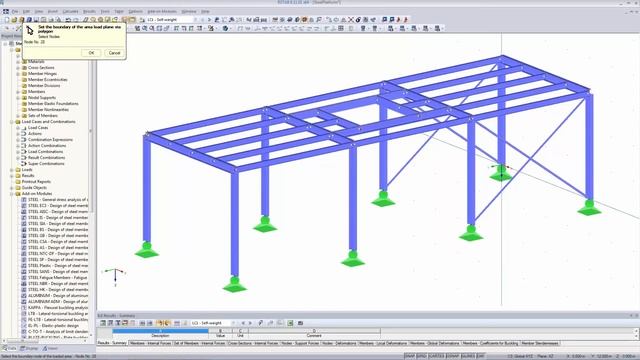640x360 pixels.
Task: Click next arrow beside results table load case box
Action: click(250, 323)
